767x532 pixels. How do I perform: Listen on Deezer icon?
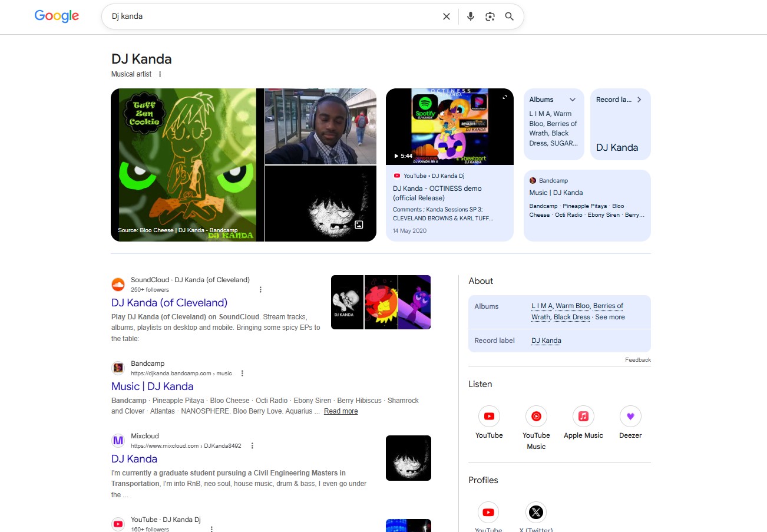click(630, 417)
